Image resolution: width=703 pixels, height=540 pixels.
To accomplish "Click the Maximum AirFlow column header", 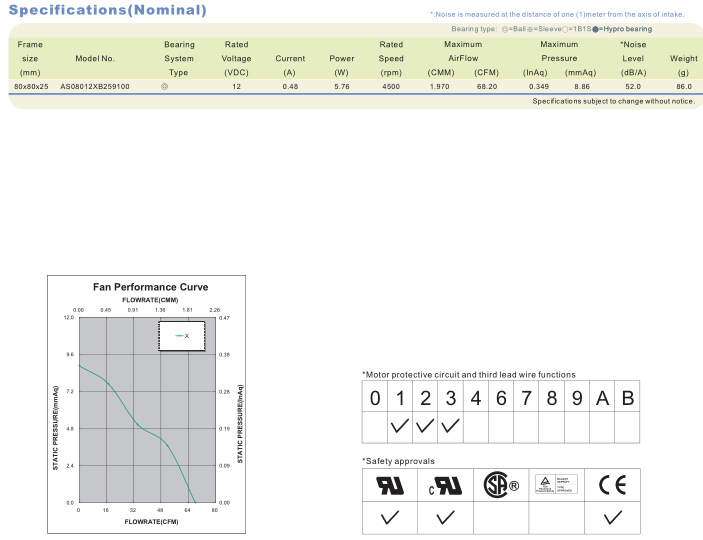I will point(463,51).
